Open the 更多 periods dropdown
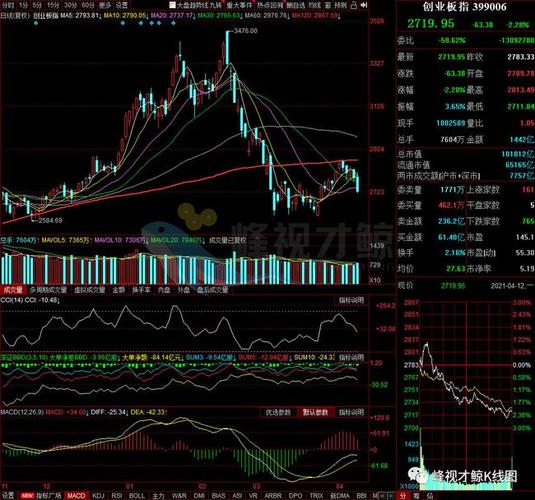Image resolution: width=535 pixels, height=500 pixels. coord(105,5)
